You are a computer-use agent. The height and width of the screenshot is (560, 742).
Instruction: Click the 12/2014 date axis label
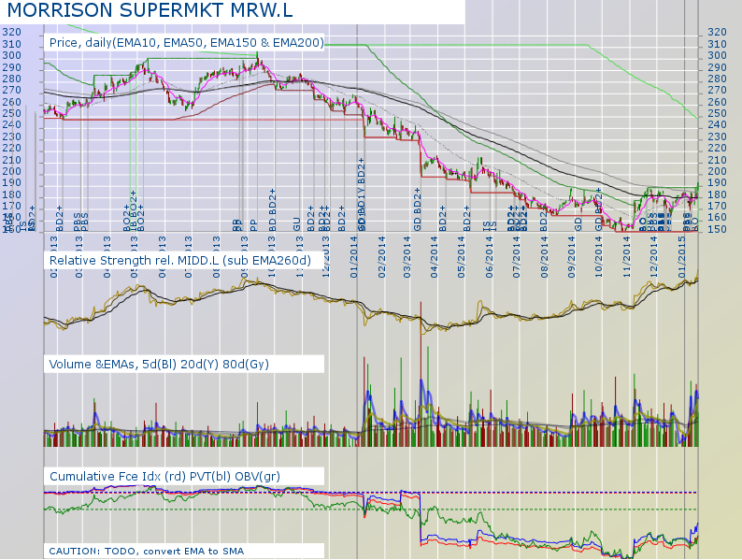[x=654, y=257]
